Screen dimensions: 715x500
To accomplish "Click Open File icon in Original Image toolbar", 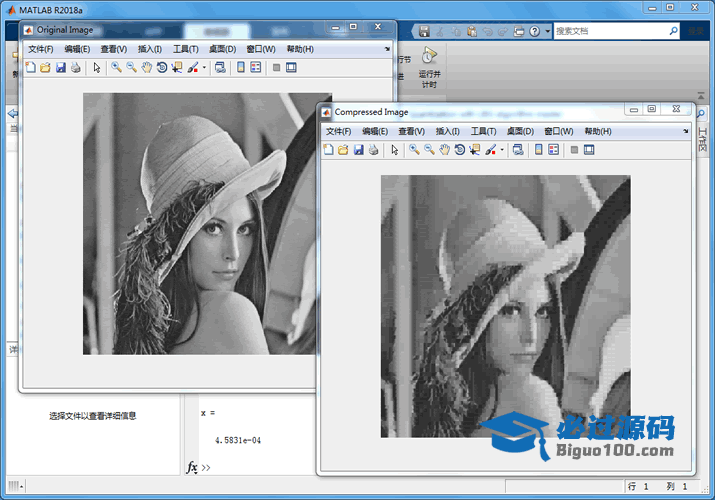I will pos(45,67).
